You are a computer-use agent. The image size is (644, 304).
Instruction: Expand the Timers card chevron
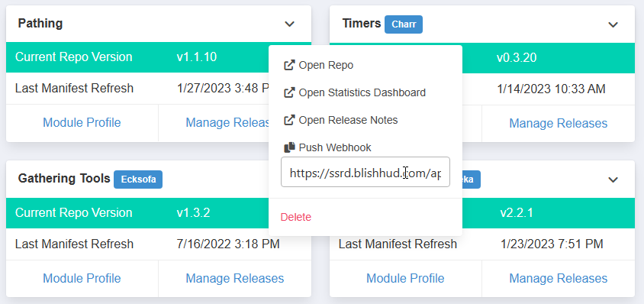click(x=613, y=24)
